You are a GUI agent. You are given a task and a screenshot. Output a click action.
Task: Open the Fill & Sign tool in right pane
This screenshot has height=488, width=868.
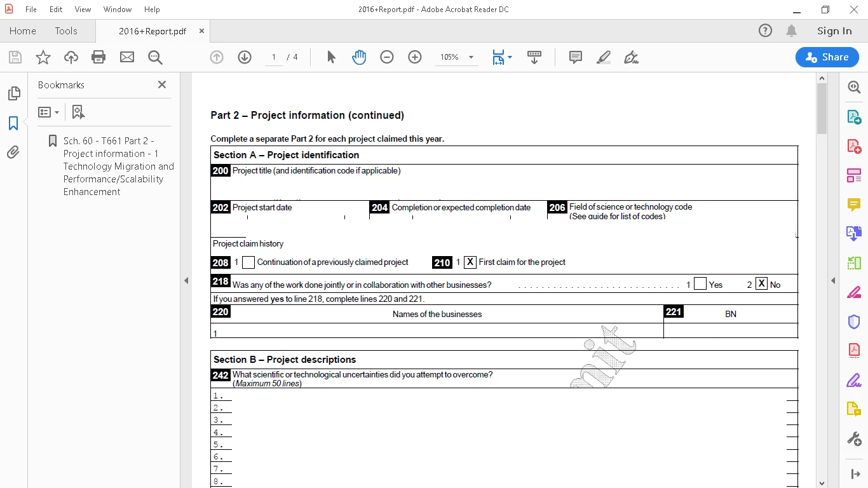coord(854,380)
